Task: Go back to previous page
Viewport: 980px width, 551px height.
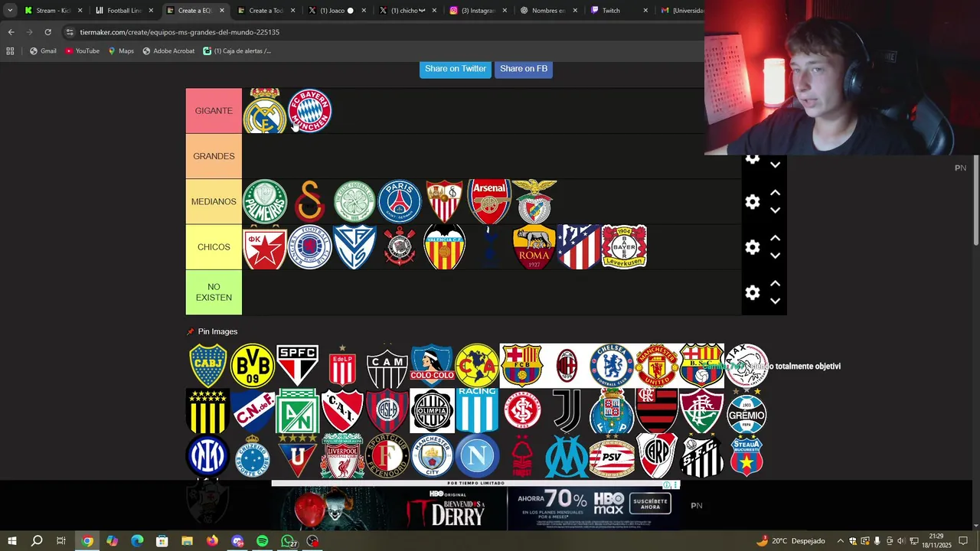Action: click(11, 32)
